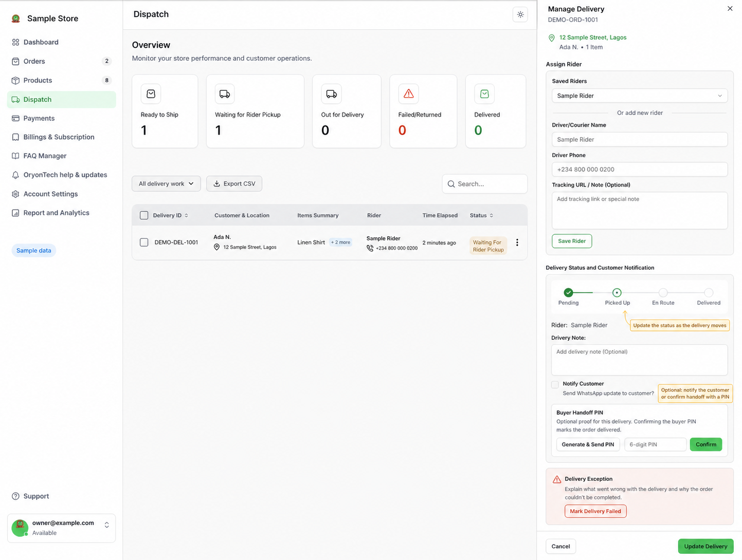Click Generate & Send PIN button
The width and height of the screenshot is (742, 560).
click(588, 444)
